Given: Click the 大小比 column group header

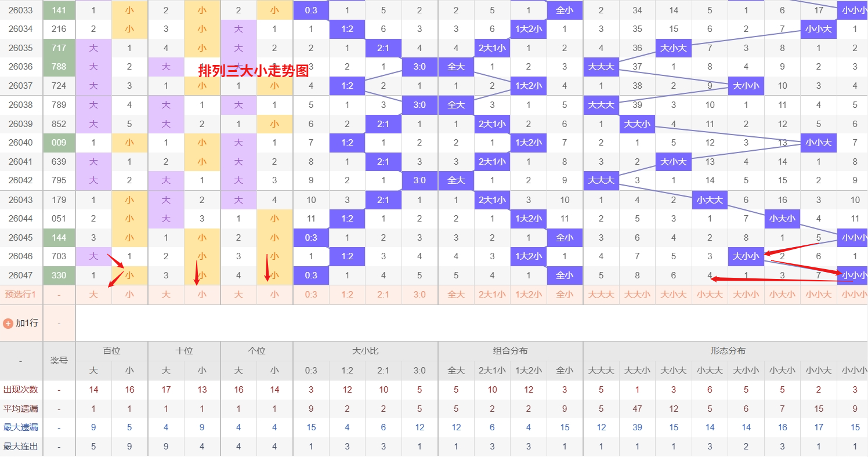Looking at the screenshot, I should [x=365, y=351].
